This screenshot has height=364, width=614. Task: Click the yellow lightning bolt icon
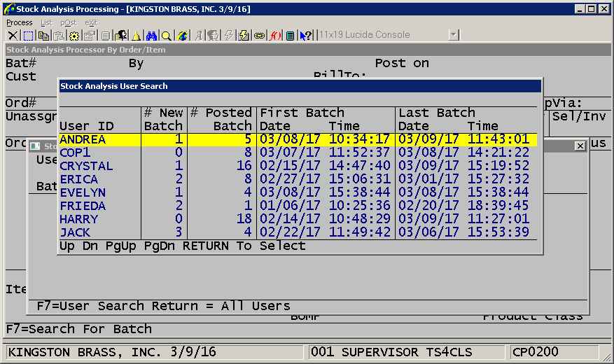pyautogui.click(x=244, y=36)
